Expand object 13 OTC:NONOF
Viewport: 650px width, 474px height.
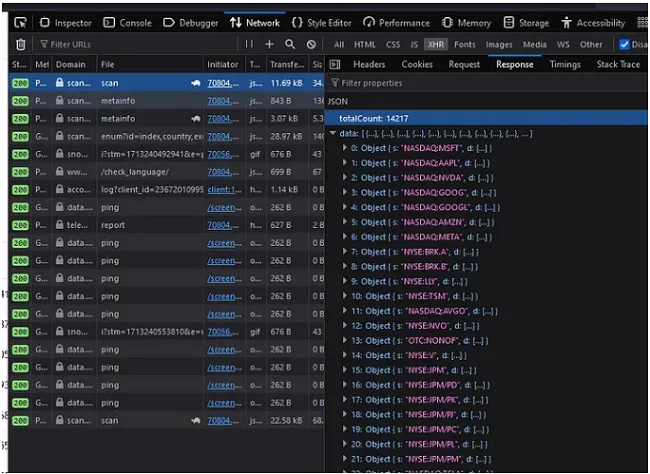(344, 340)
